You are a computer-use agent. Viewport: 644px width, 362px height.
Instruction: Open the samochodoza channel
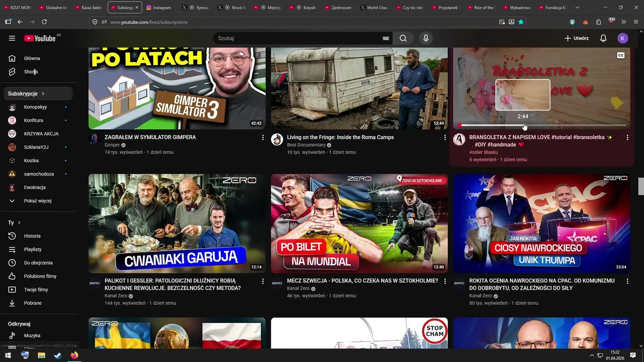click(39, 174)
